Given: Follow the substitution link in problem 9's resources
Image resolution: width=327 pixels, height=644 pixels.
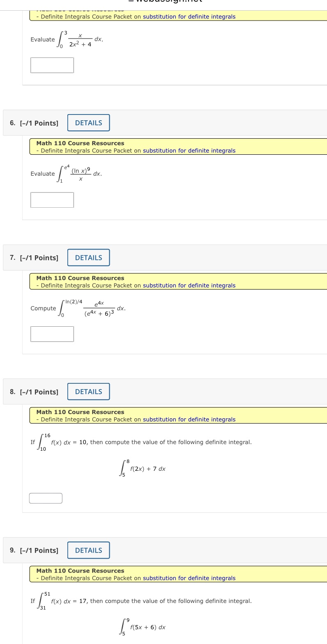Looking at the screenshot, I should [189, 578].
